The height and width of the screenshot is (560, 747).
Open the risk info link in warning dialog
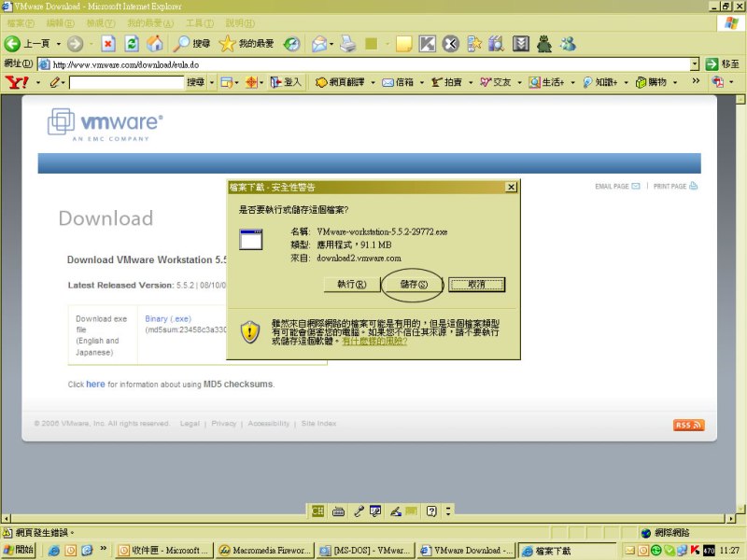point(374,342)
